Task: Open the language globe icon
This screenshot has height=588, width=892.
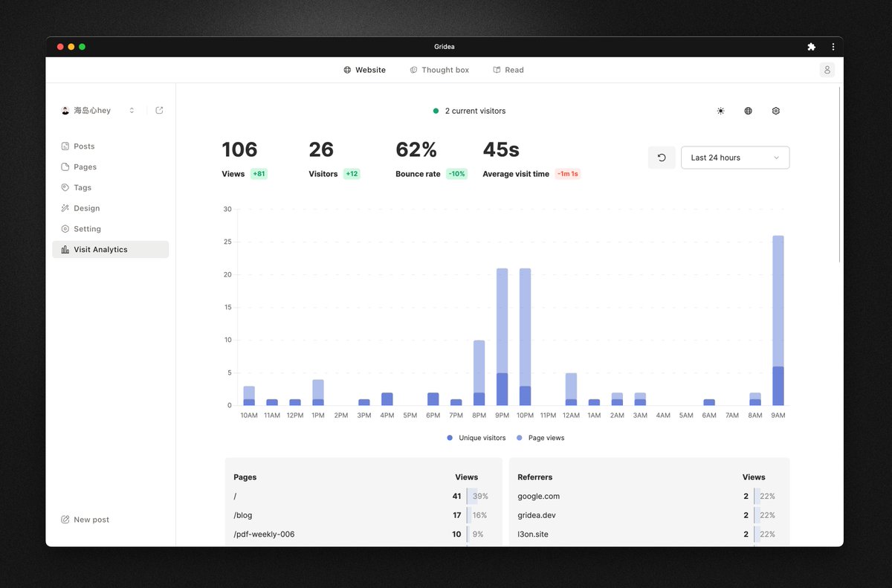Action: tap(748, 111)
